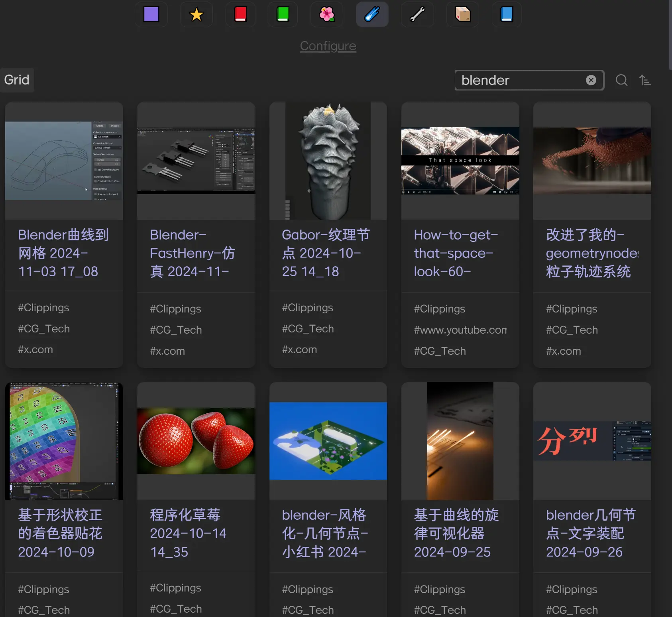Open the sort order icon
672x617 pixels.
pos(644,80)
